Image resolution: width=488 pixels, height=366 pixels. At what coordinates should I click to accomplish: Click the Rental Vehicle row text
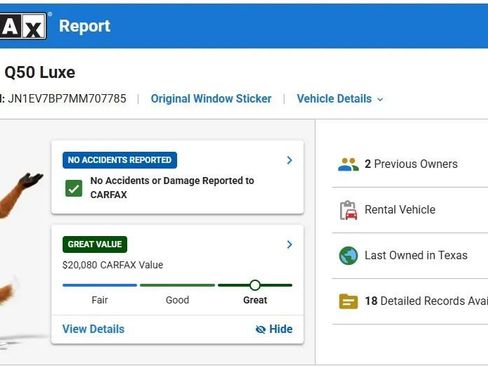click(x=400, y=210)
